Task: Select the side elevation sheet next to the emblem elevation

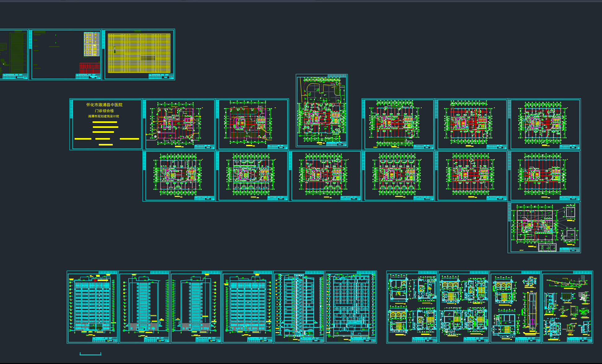Action: 144,307
